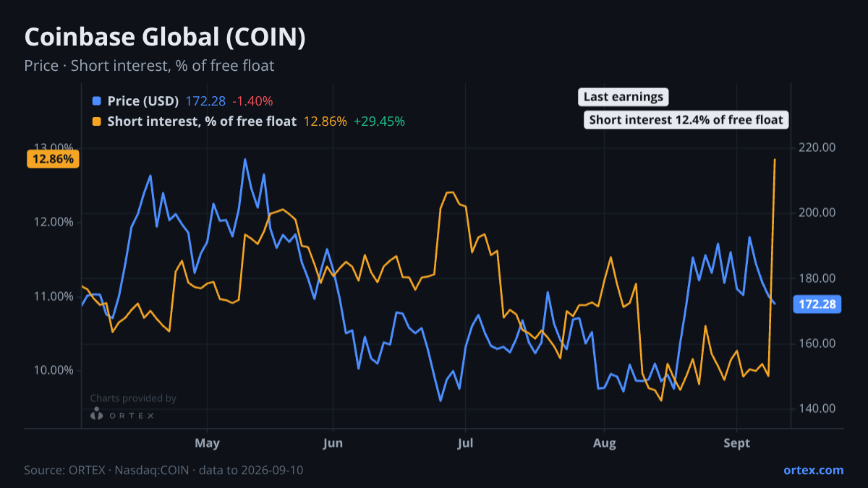Click the 140.00 right axis label

819,408
